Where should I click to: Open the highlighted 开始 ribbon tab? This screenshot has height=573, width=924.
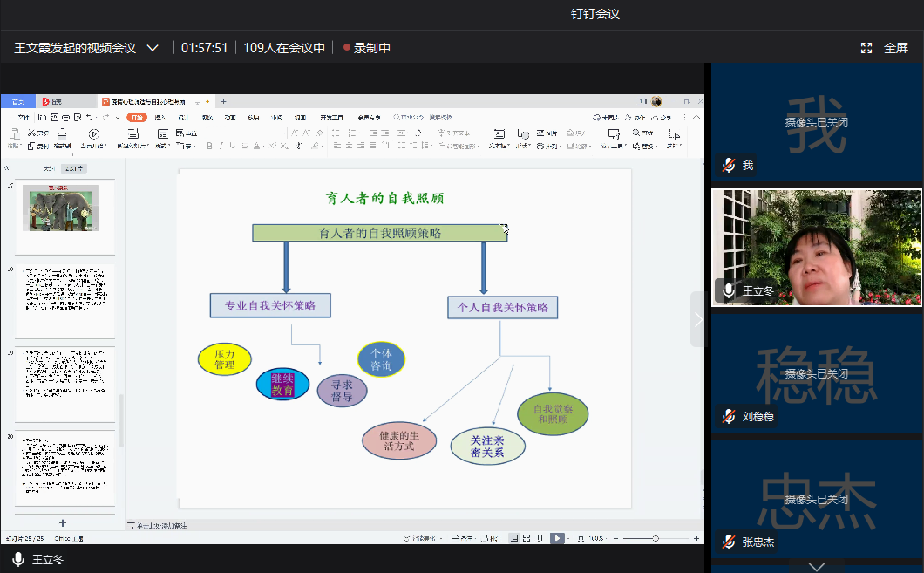tap(136, 117)
